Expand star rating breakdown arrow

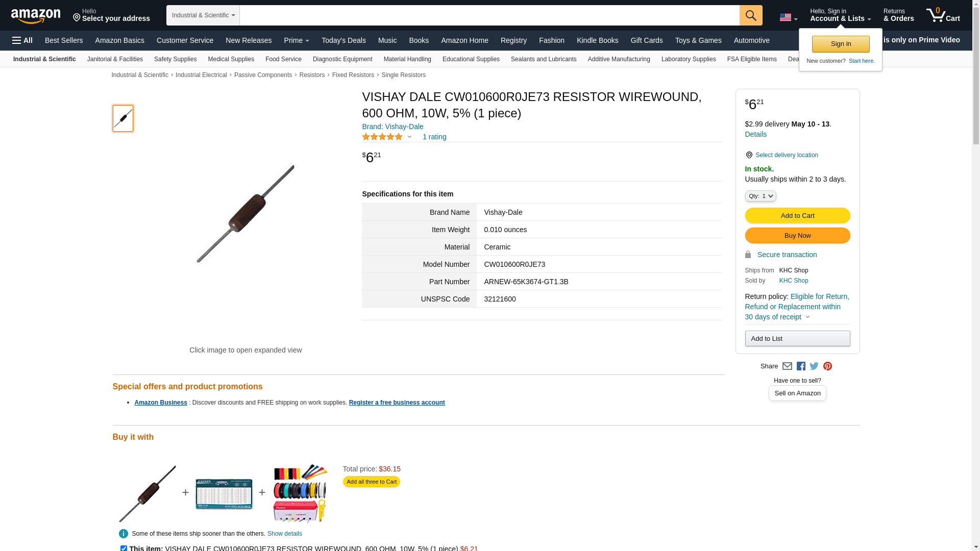409,137
